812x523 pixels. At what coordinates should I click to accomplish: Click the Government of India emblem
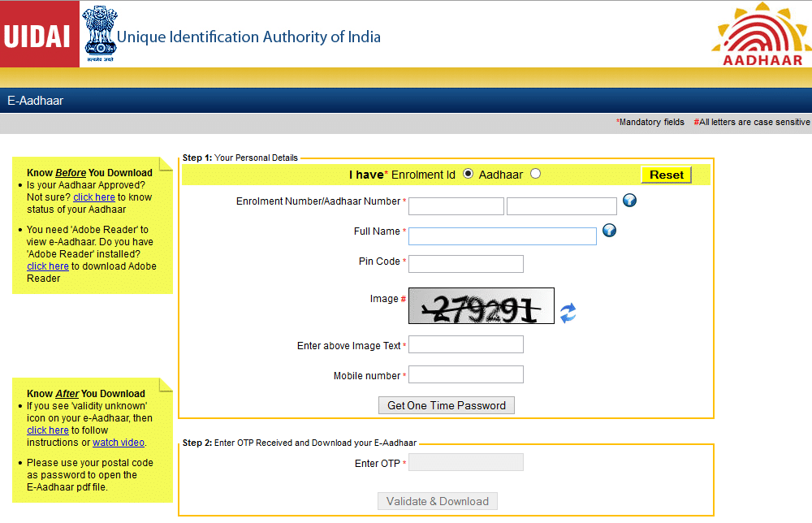pyautogui.click(x=98, y=34)
